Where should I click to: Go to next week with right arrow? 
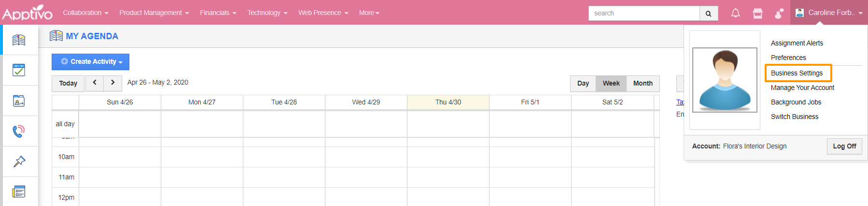[x=112, y=83]
